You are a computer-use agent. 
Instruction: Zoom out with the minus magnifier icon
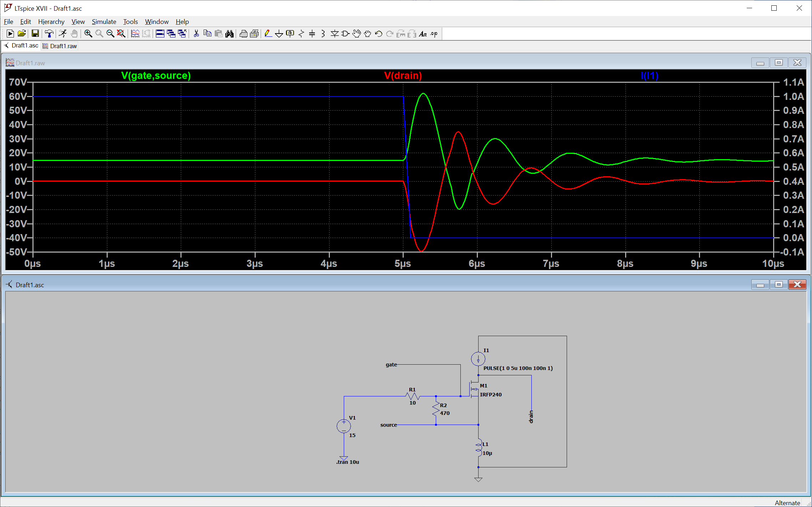tap(110, 34)
